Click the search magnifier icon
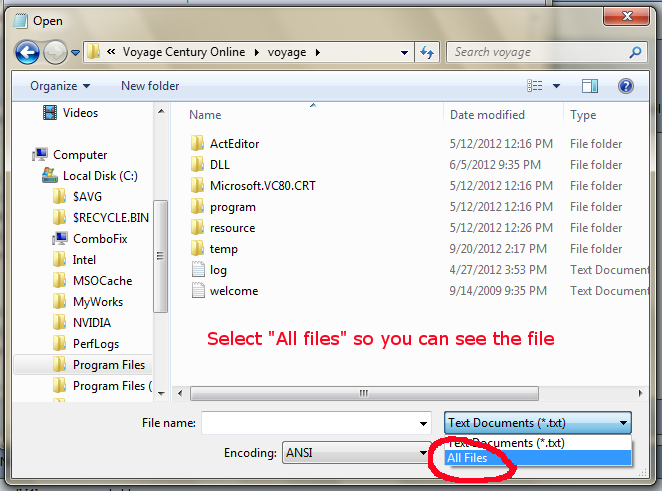 635,52
